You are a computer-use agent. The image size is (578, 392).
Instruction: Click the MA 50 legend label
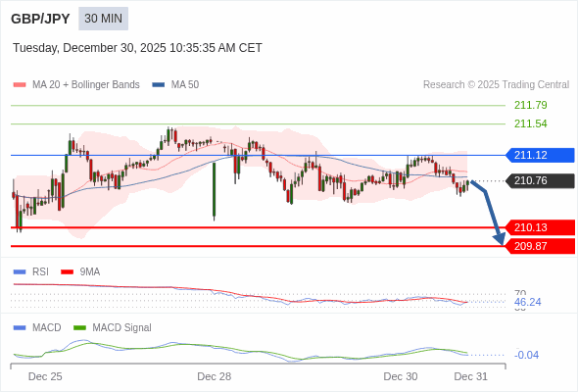[185, 85]
